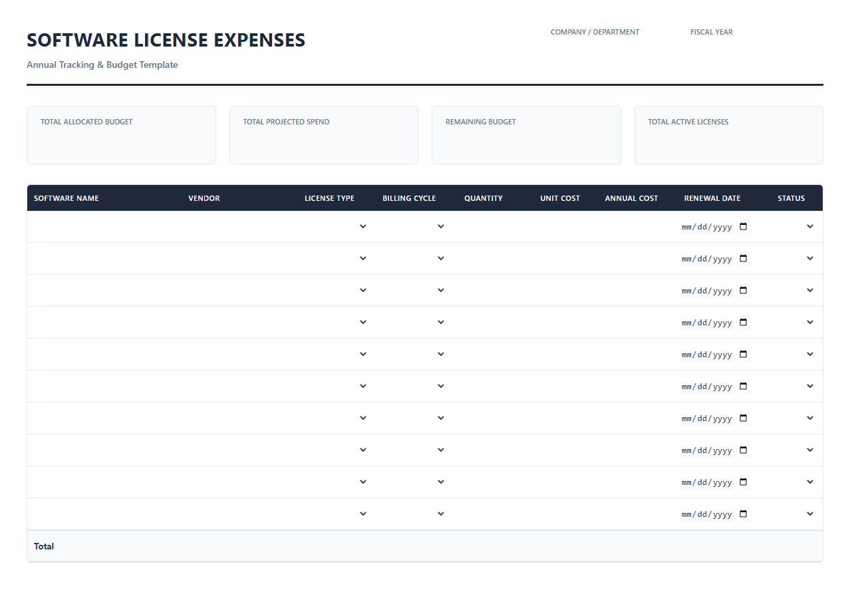Viewport: 850px width, 616px height.
Task: Open calendar picker in ninth row renewal date
Action: [x=743, y=482]
